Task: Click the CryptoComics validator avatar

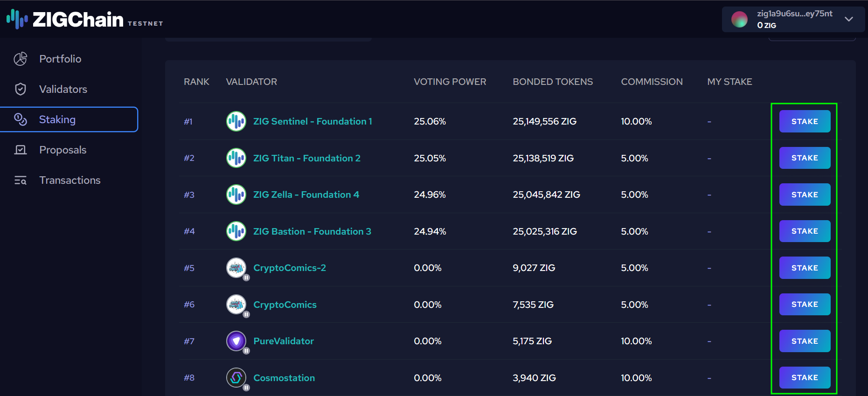Action: pos(236,305)
